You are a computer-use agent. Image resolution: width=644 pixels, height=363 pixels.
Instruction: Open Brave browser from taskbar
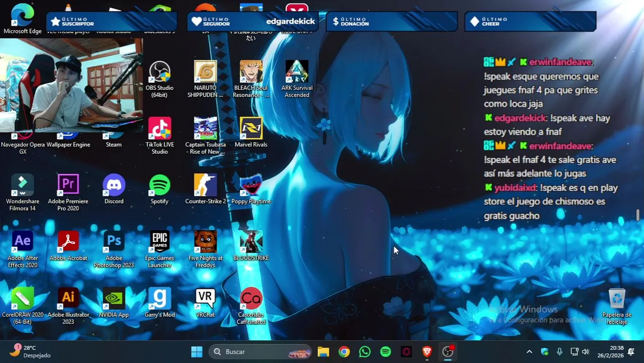click(x=427, y=351)
